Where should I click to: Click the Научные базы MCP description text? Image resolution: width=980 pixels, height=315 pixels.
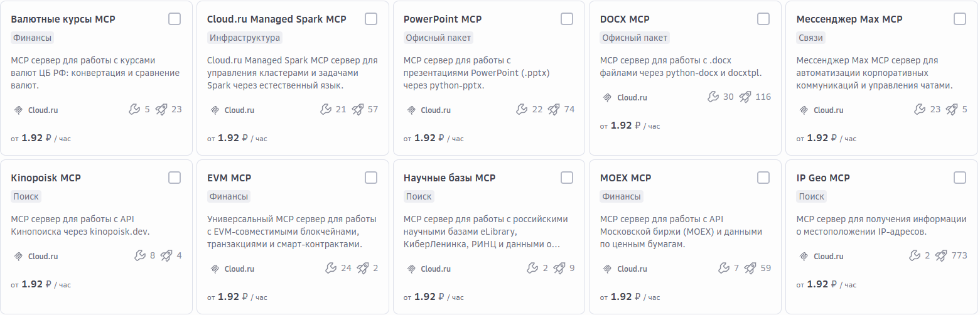[485, 232]
